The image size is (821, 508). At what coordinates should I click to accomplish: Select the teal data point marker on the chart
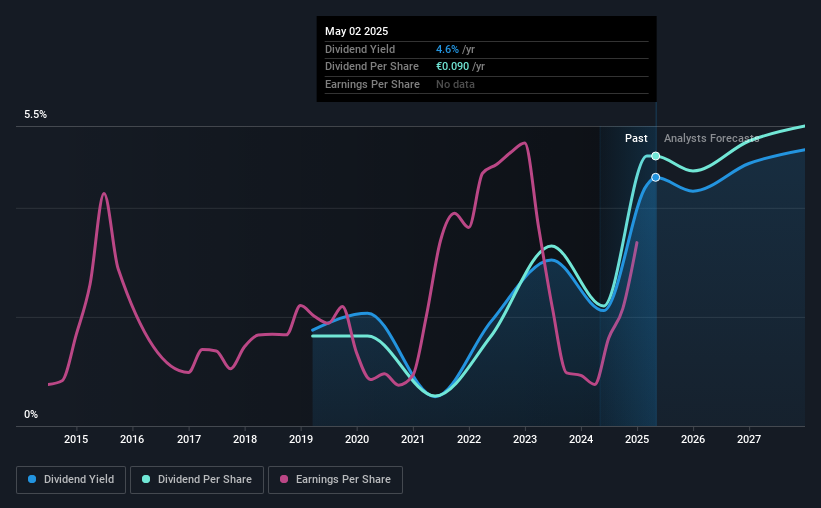pyautogui.click(x=656, y=156)
